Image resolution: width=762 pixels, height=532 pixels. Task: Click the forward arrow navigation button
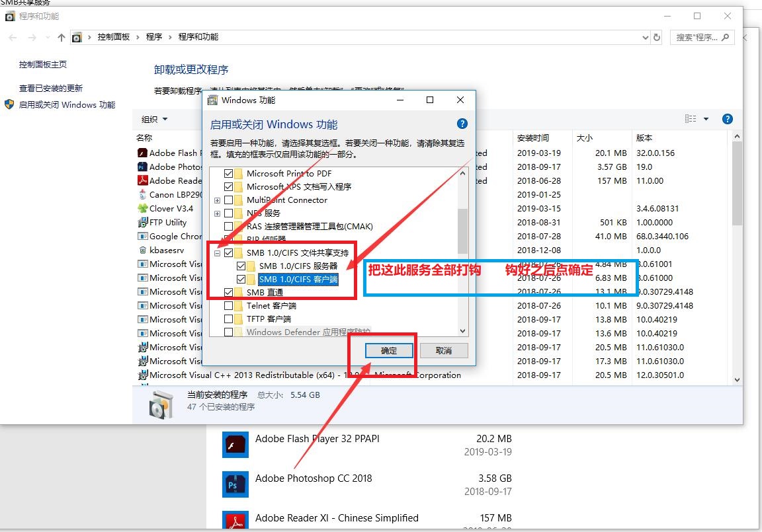(32, 38)
